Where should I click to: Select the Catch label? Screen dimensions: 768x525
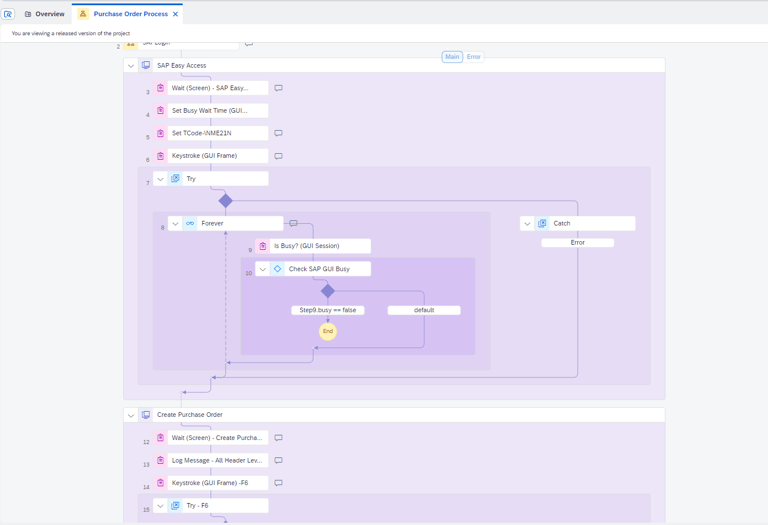pos(562,223)
